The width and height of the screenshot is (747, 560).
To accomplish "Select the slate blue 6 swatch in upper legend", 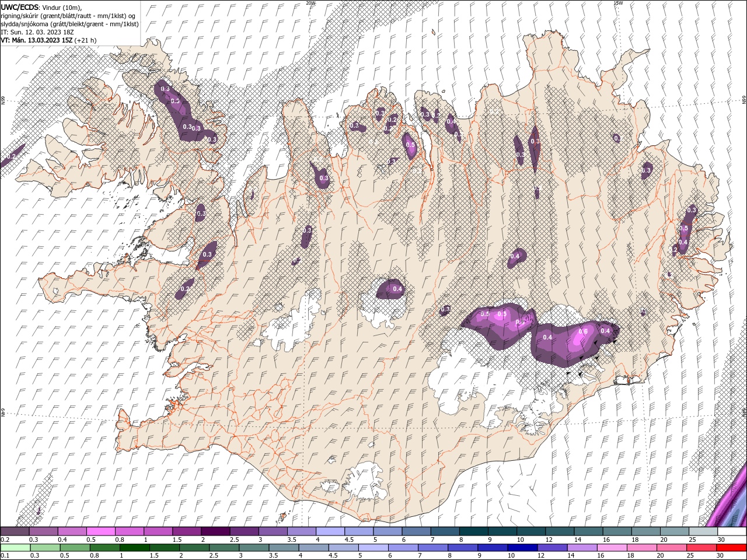I will 416,531.
